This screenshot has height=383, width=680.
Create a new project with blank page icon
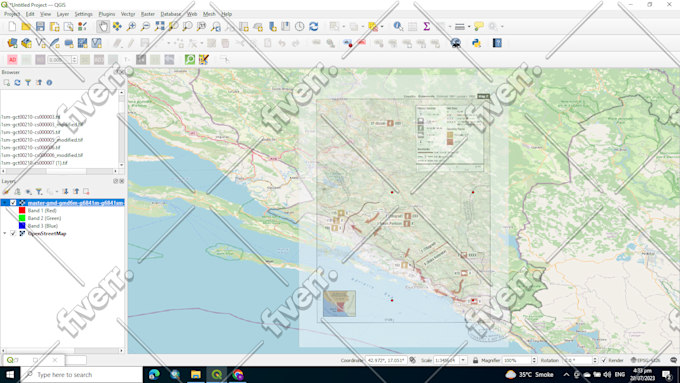[12, 26]
